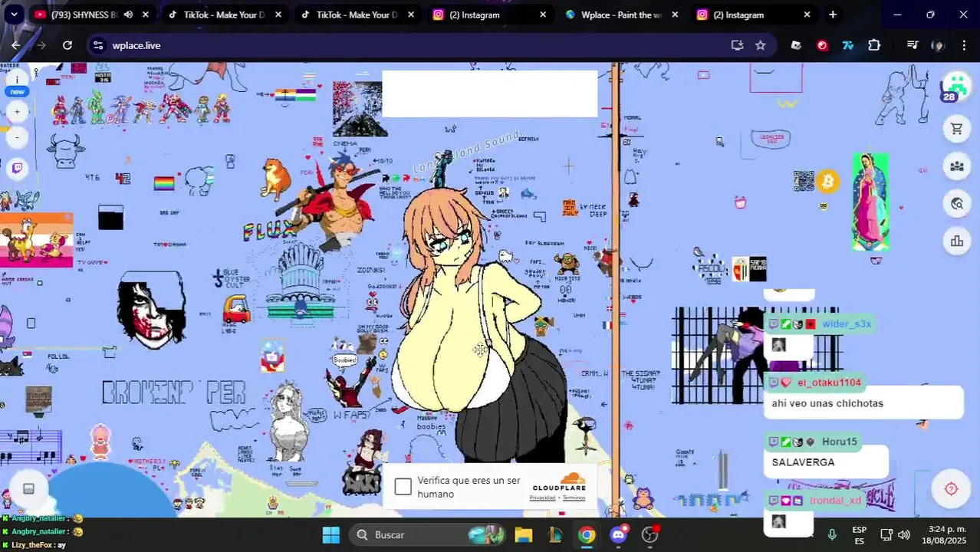Click the install app icon in address bar

737,45
